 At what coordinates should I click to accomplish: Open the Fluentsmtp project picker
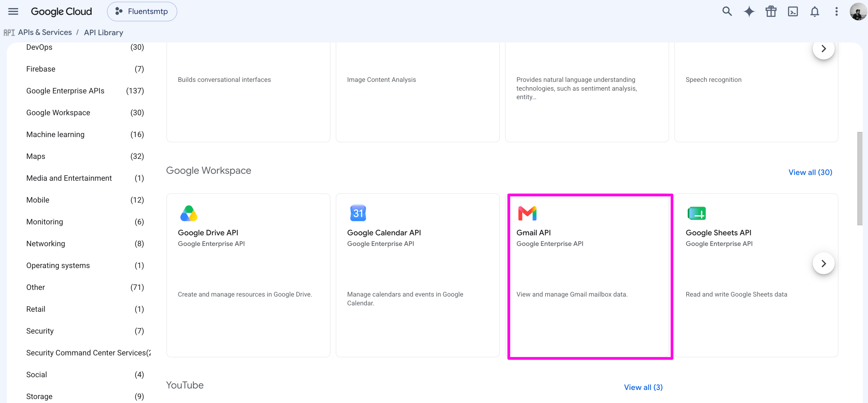click(142, 12)
